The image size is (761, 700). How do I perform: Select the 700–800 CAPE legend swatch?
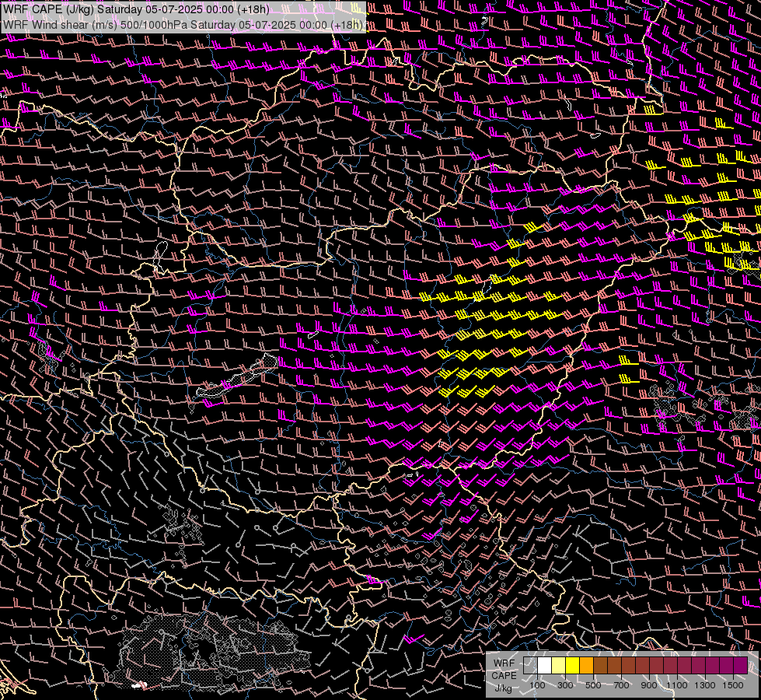[x=629, y=665]
